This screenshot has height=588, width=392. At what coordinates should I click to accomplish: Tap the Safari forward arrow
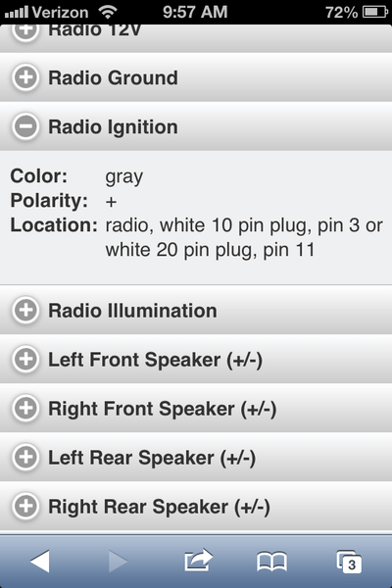pyautogui.click(x=118, y=562)
